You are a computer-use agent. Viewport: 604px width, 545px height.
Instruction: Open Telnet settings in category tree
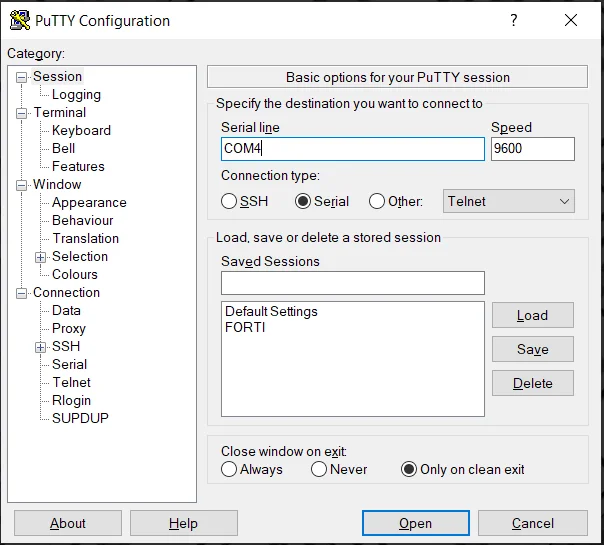pyautogui.click(x=72, y=382)
